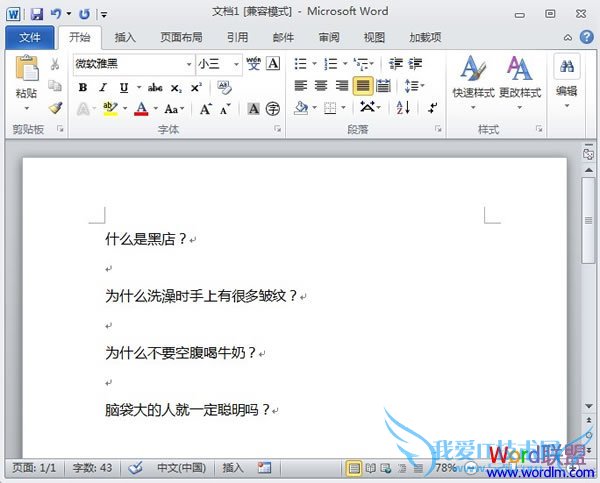
Task: Switch to the 视图 tab
Action: pos(374,38)
